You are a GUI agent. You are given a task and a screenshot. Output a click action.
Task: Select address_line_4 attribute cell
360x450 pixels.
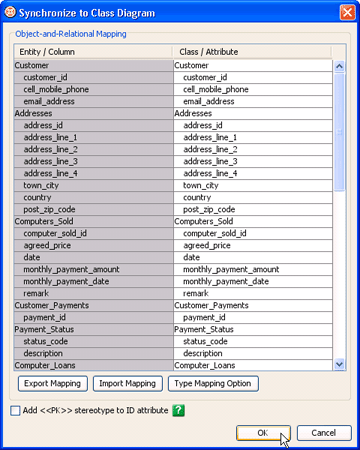[x=253, y=173]
